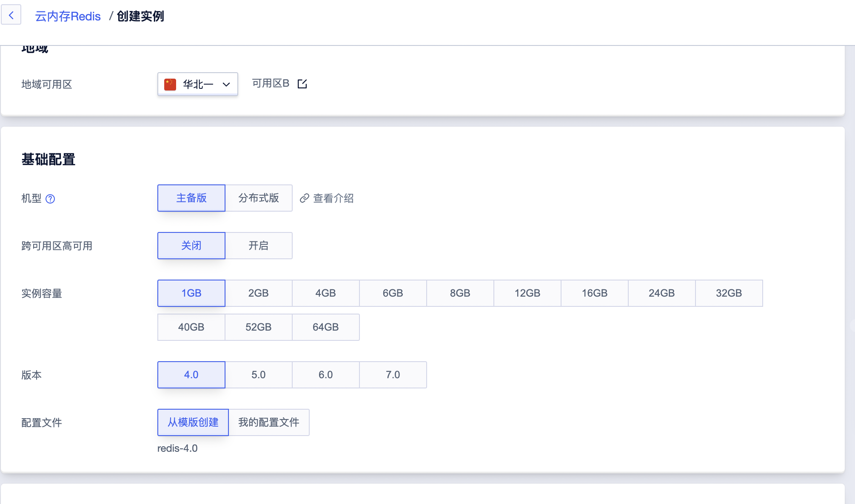This screenshot has width=855, height=504.
Task: Choose 64GB instance capacity
Action: 325,327
